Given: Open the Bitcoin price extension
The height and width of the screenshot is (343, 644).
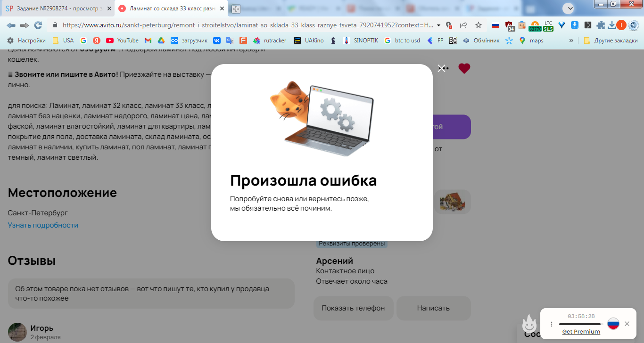Looking at the screenshot, I should [x=535, y=26].
